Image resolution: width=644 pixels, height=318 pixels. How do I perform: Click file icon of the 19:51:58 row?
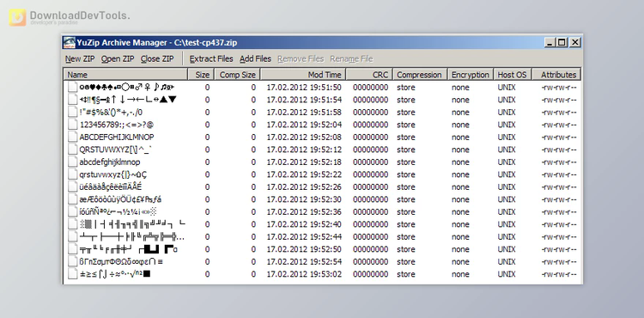click(x=73, y=113)
